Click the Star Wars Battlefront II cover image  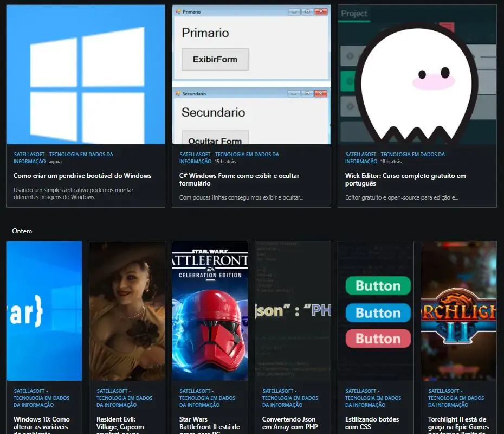point(210,311)
